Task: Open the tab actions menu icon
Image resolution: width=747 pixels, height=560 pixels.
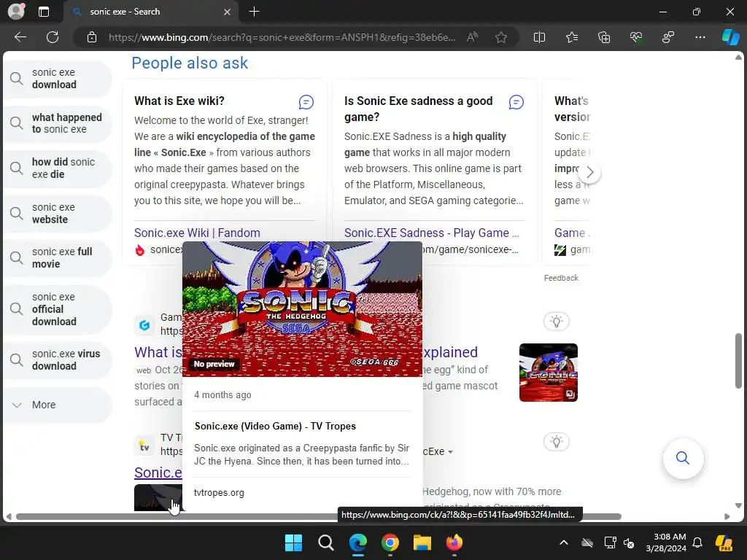Action: click(x=44, y=12)
